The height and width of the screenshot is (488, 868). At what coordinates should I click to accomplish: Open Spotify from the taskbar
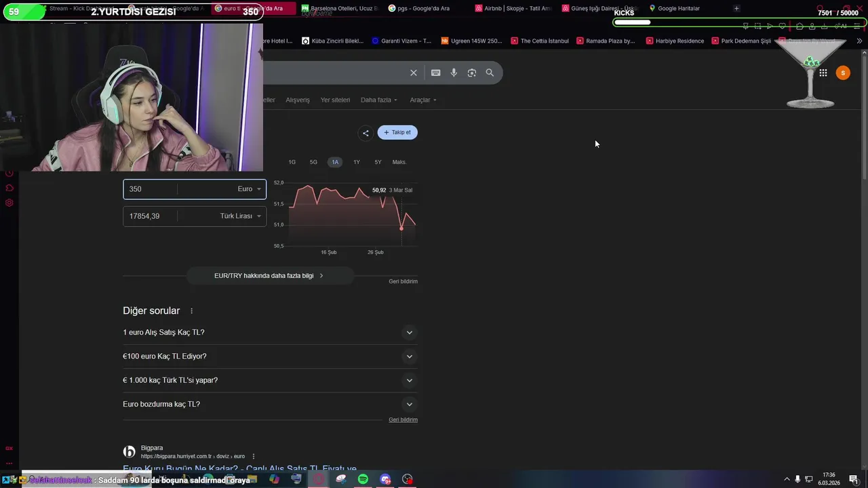click(x=363, y=479)
